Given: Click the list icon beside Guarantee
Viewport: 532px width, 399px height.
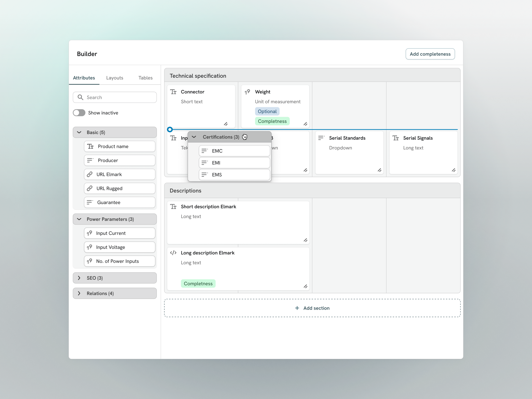Looking at the screenshot, I should click(x=90, y=202).
